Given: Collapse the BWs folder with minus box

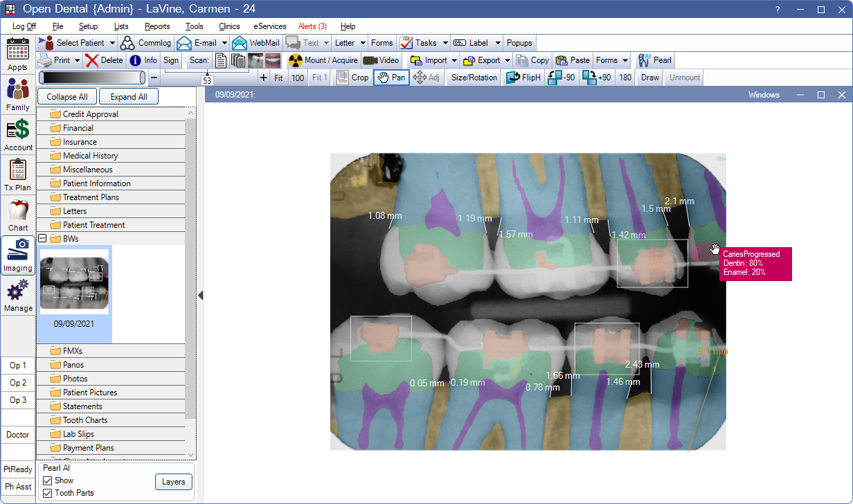Looking at the screenshot, I should (x=42, y=239).
